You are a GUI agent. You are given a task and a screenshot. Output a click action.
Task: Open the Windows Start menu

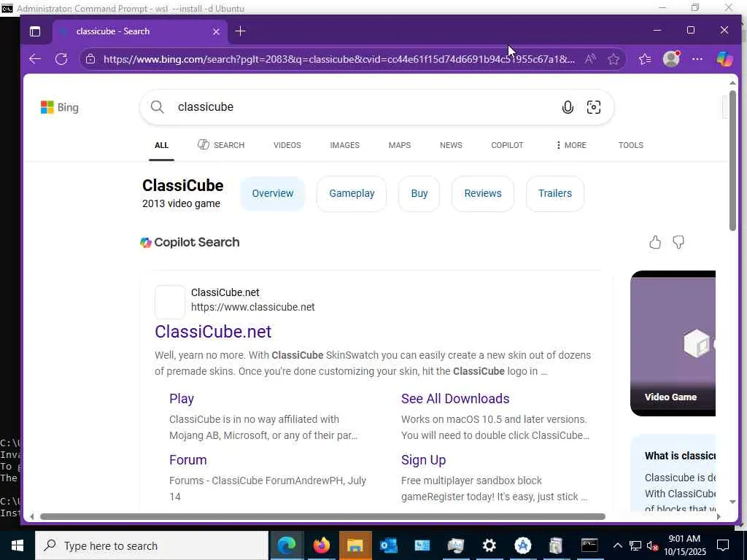tap(18, 545)
